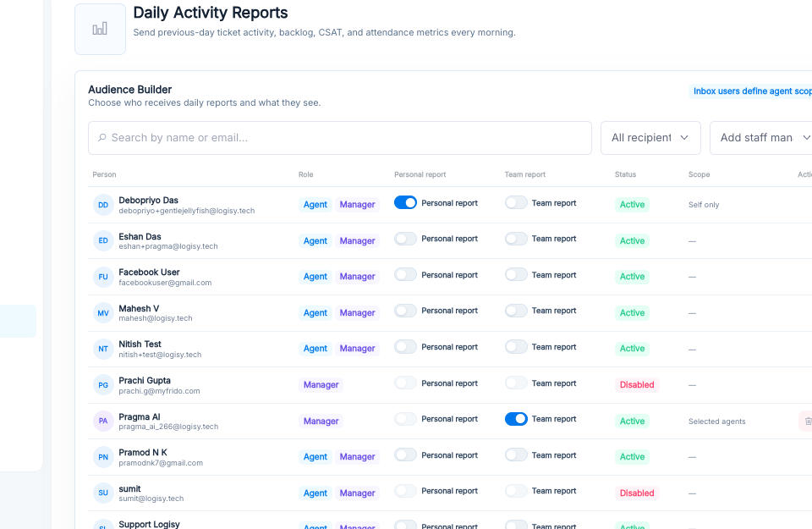Click the Status column header
This screenshot has width=812, height=529.
click(625, 174)
